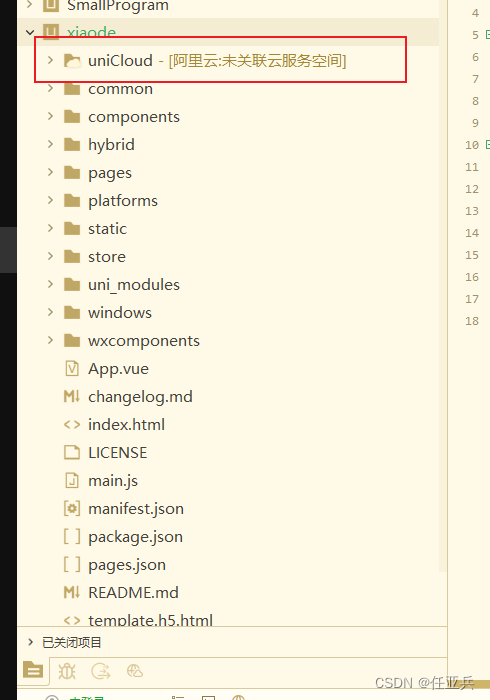The height and width of the screenshot is (700, 490).
Task: Open README.md file
Action: tap(133, 592)
